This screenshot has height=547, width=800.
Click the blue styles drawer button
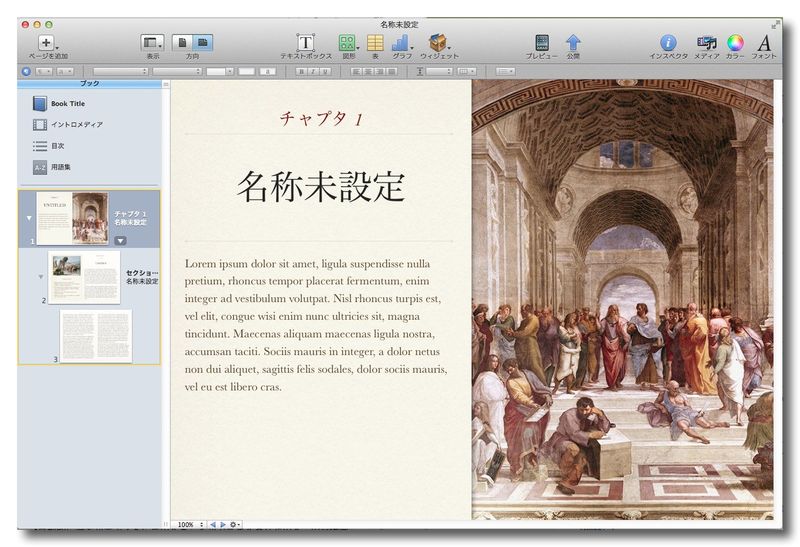click(27, 71)
